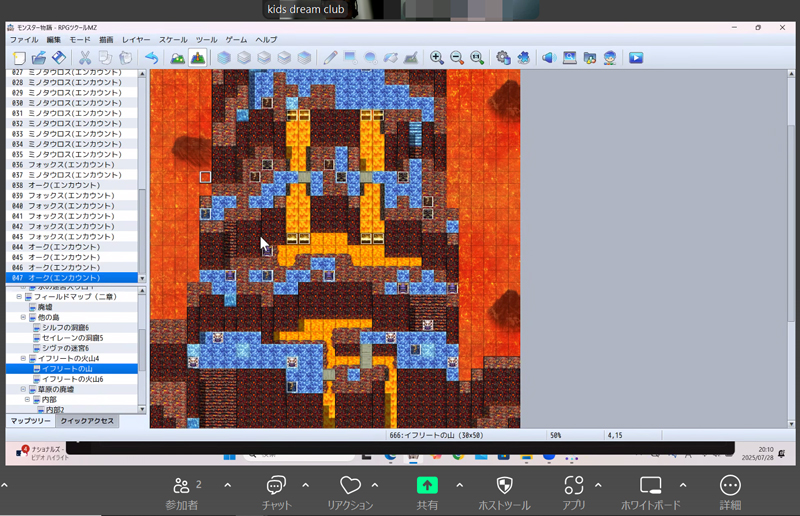Open a project with the folder icon
Screen dimensions: 800x516
point(39,58)
